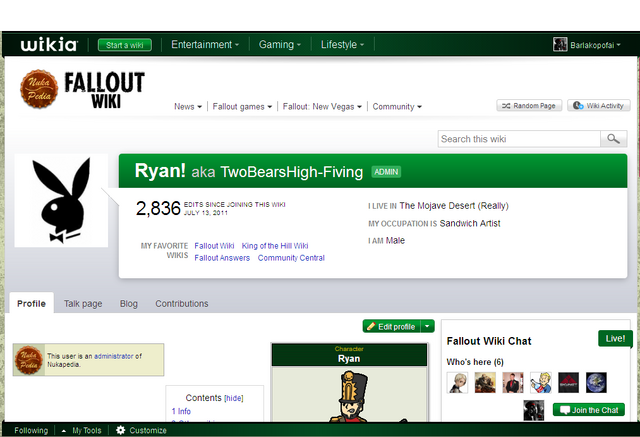The image size is (640, 437).
Task: Open the Edit profile dropdown arrow
Action: [427, 326]
